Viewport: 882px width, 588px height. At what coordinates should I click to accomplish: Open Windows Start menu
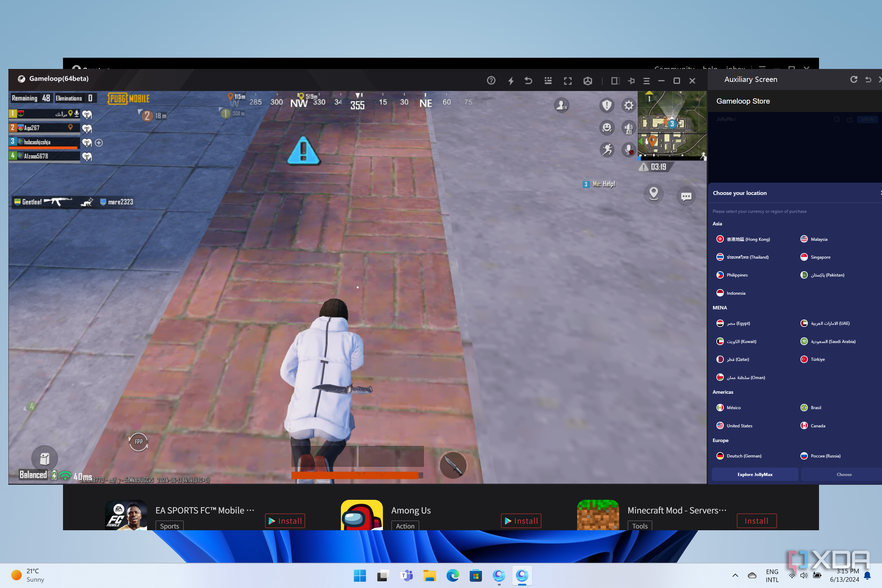(360, 576)
